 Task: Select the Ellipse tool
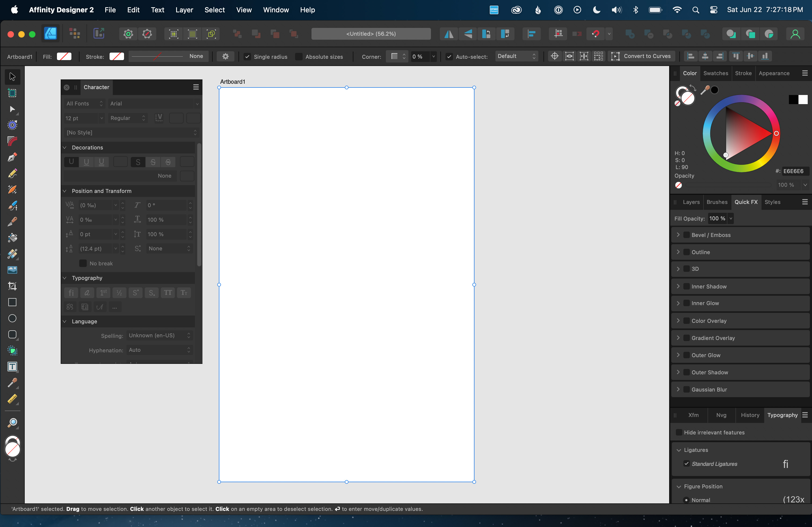click(12, 318)
